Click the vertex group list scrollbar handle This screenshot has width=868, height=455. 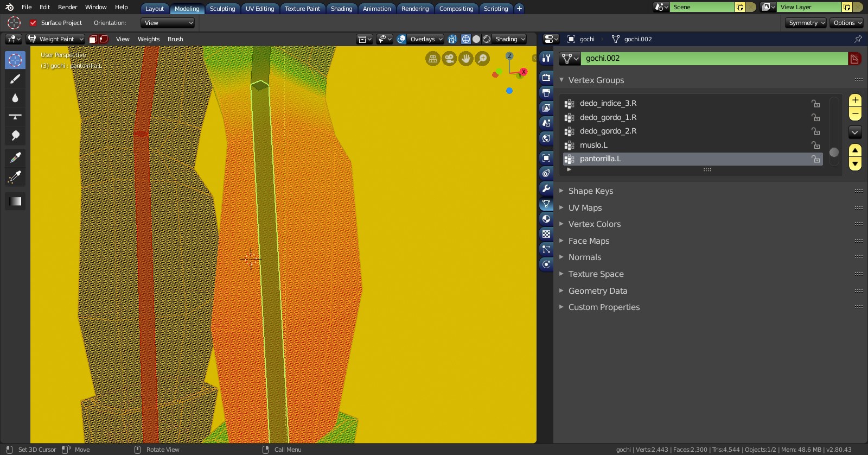[x=834, y=153]
